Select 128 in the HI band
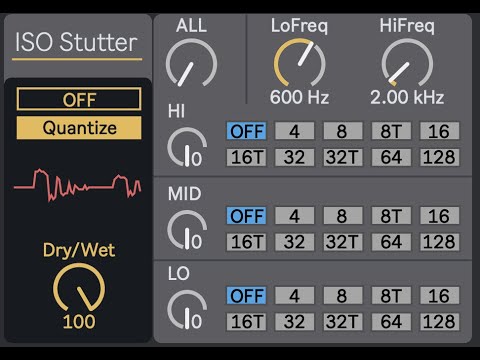The height and width of the screenshot is (360, 480). click(x=439, y=157)
